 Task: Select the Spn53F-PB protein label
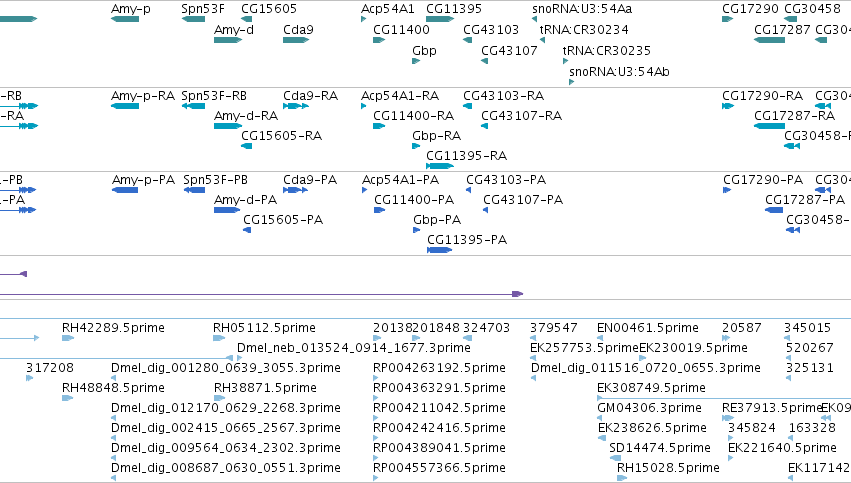point(215,180)
